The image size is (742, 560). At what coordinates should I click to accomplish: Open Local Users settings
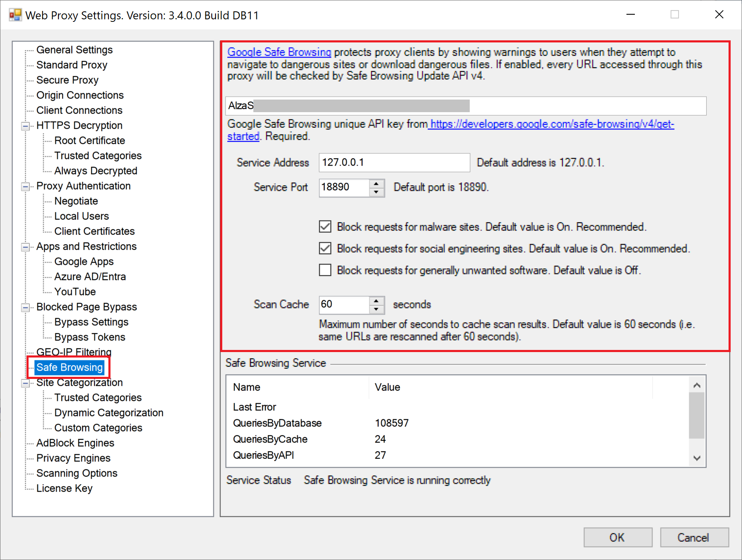click(x=82, y=216)
